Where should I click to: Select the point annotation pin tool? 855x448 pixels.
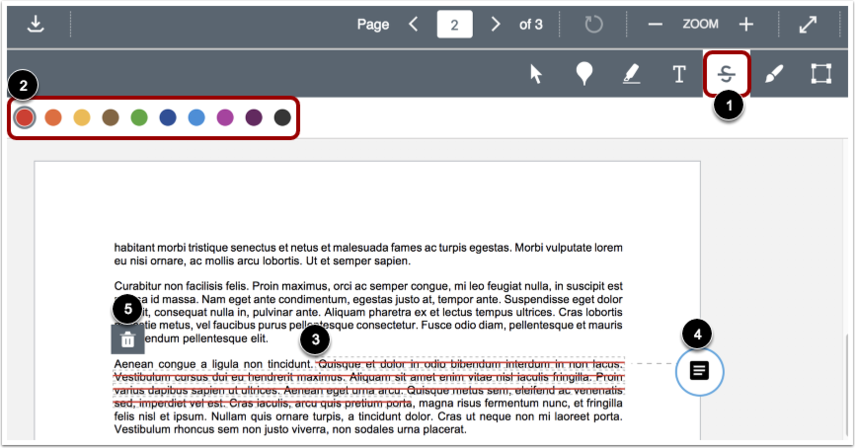584,74
